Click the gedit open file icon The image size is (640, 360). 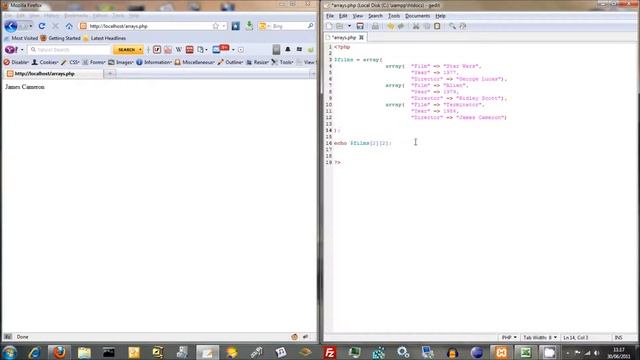point(340,26)
